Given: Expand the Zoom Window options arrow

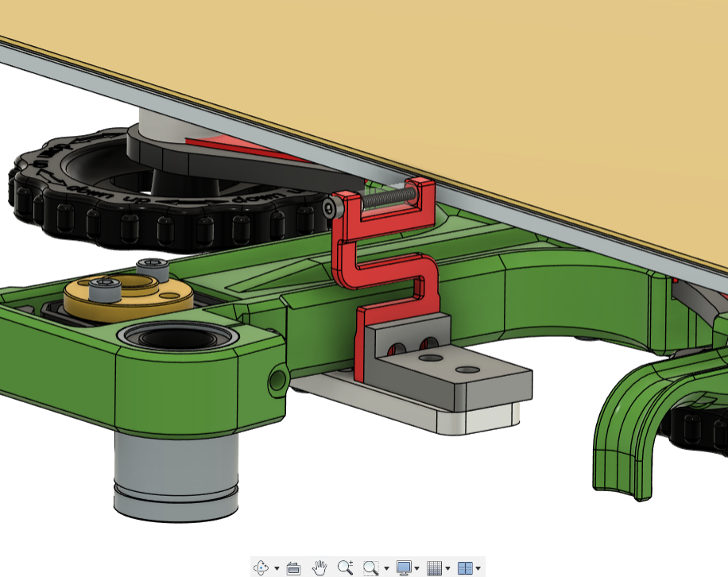Looking at the screenshot, I should pos(386,568).
